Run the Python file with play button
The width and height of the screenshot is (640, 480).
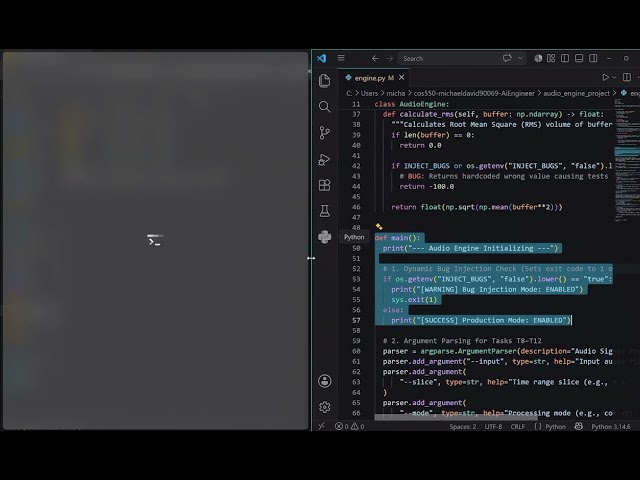[x=606, y=77]
